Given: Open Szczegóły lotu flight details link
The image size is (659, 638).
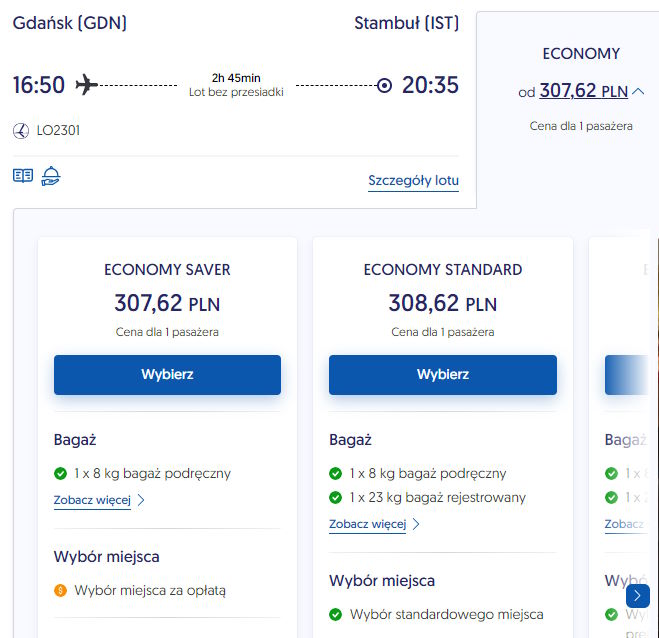Looking at the screenshot, I should point(413,181).
